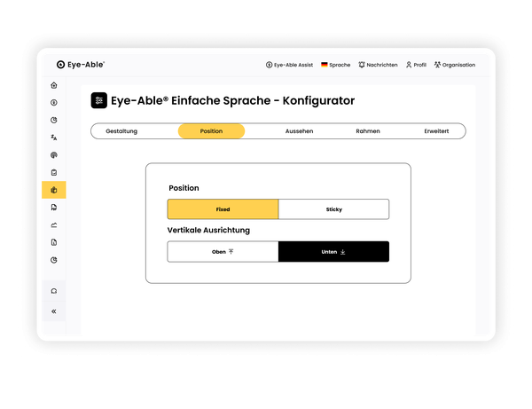This screenshot has width=532, height=409.
Task: Open the Organisation menu
Action: point(455,65)
